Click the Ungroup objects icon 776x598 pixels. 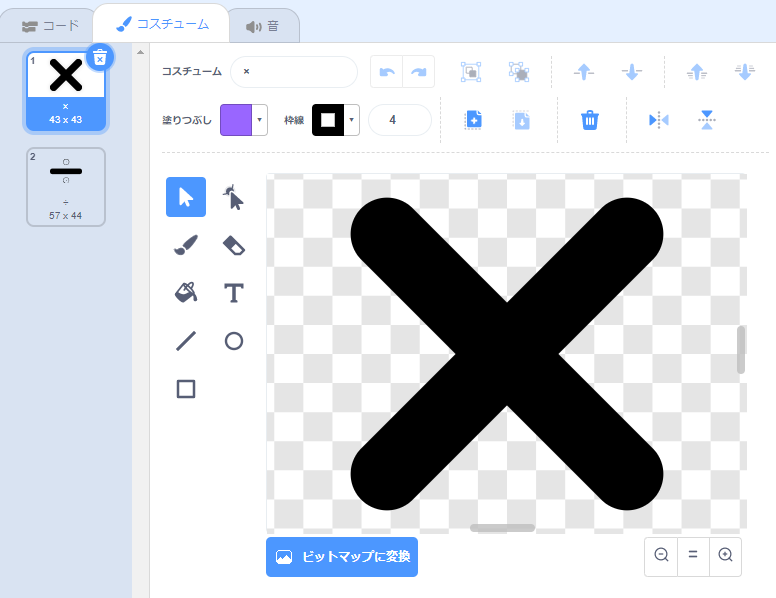519,72
